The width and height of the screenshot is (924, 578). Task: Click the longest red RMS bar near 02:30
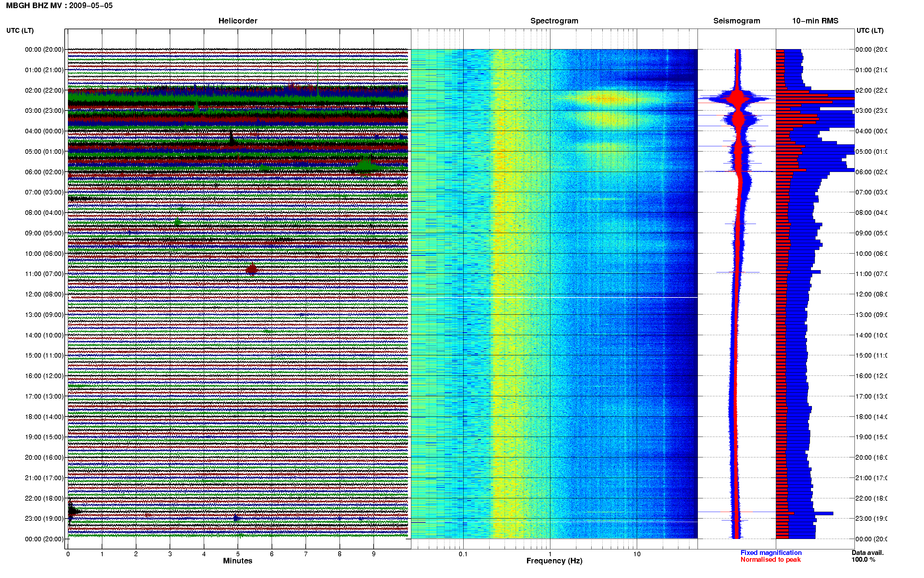pyautogui.click(x=815, y=99)
